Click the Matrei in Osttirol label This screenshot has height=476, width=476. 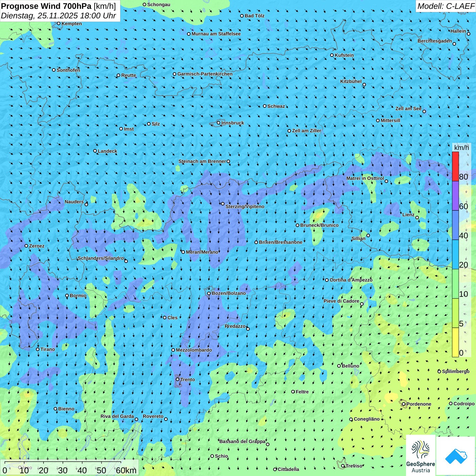[365, 178]
